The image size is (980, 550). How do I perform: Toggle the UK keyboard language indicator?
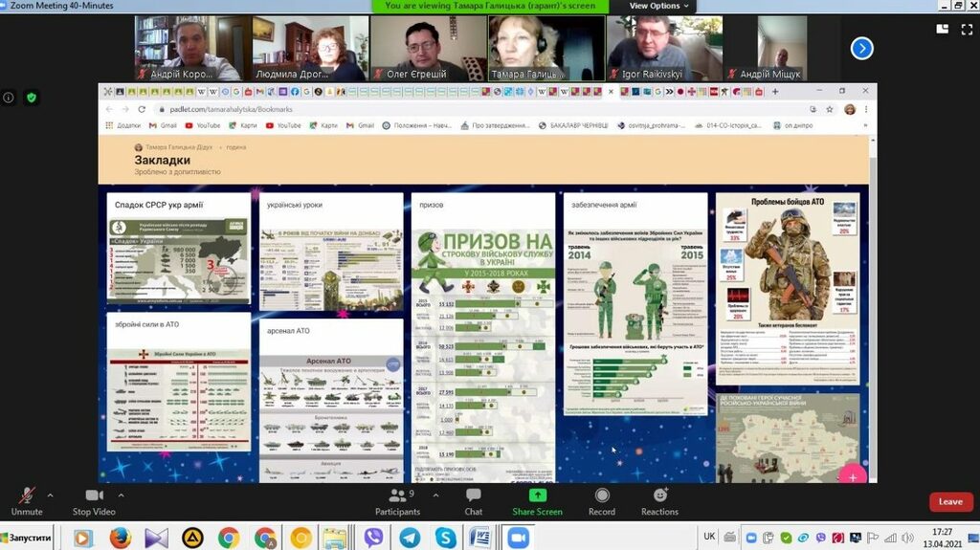coord(709,537)
